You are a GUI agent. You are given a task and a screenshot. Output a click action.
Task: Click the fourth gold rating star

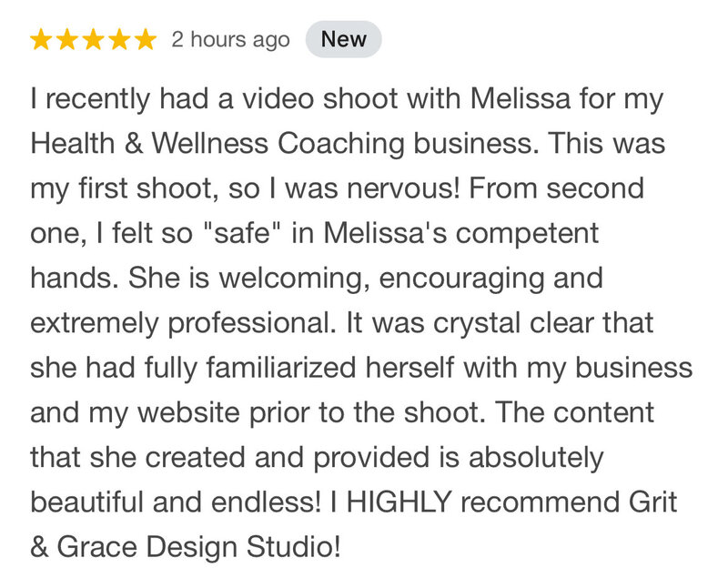[x=120, y=39]
